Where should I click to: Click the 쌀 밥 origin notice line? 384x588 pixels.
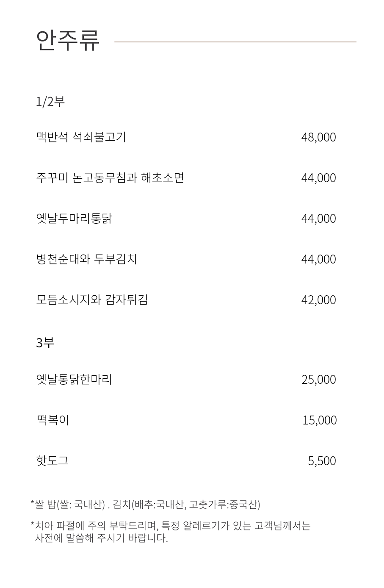coord(145,505)
